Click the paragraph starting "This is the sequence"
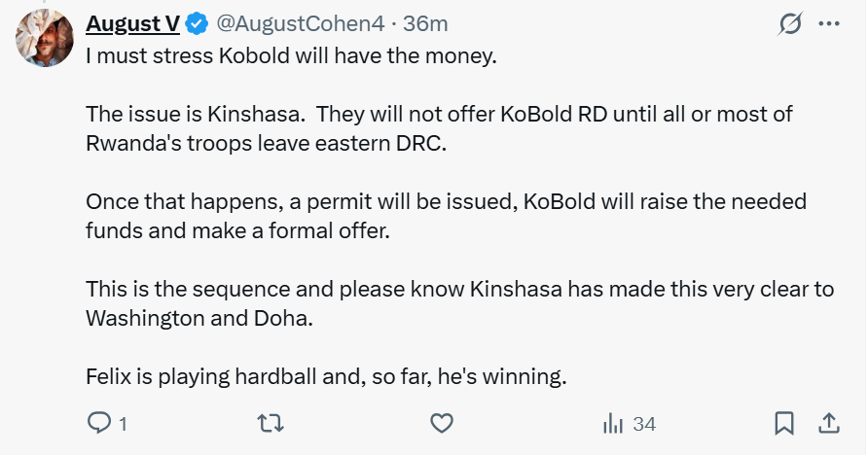Image resolution: width=868 pixels, height=455 pixels. tap(459, 303)
